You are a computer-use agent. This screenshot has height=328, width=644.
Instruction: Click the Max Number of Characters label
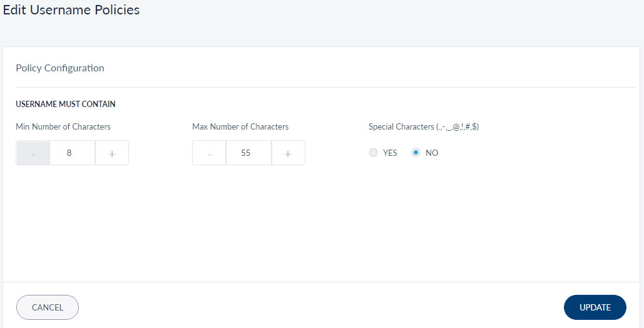(x=240, y=126)
